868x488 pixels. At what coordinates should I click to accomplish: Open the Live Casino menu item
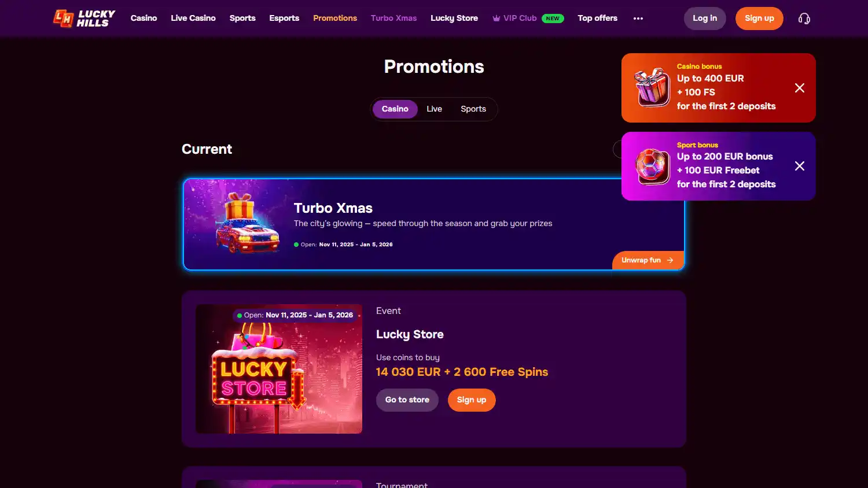click(193, 19)
